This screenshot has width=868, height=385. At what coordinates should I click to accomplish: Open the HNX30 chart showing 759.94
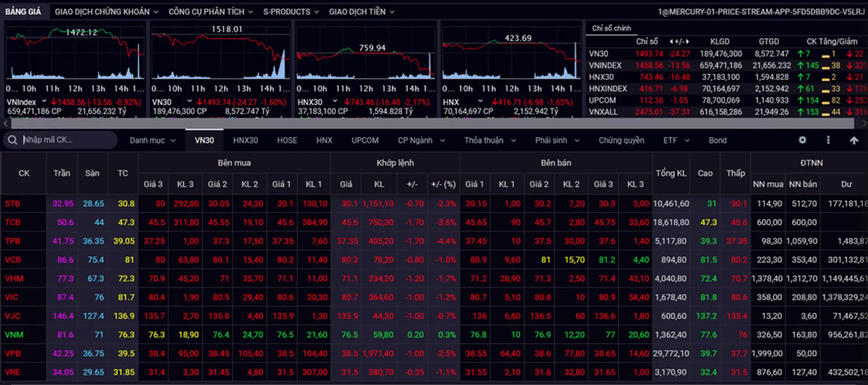tap(366, 53)
